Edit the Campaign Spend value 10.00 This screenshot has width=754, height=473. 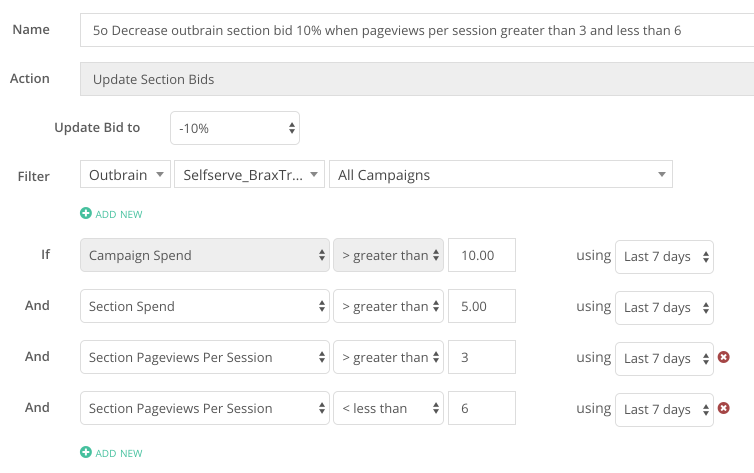coord(482,256)
